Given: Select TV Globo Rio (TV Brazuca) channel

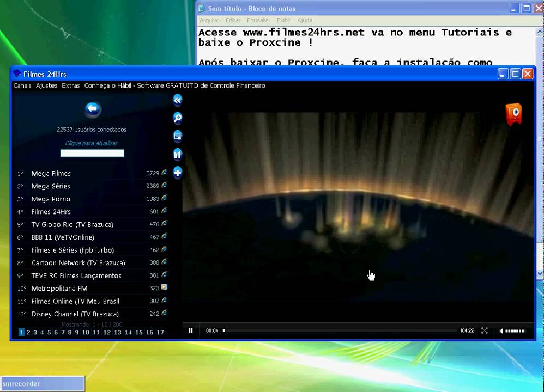Looking at the screenshot, I should (92, 225).
